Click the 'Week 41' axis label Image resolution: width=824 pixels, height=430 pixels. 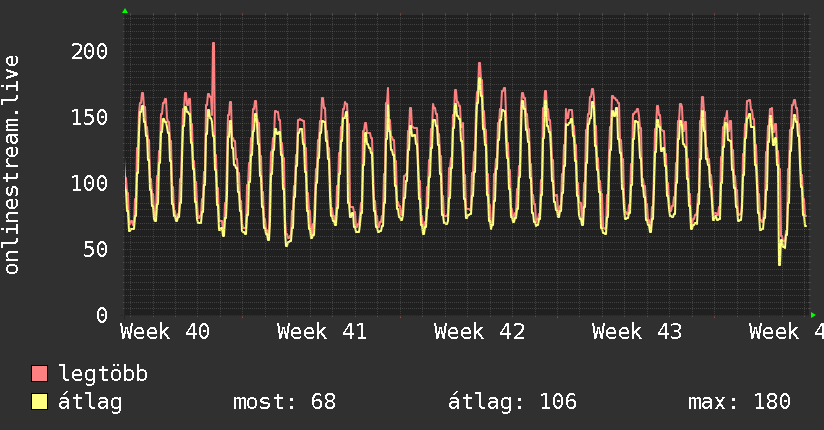322,332
